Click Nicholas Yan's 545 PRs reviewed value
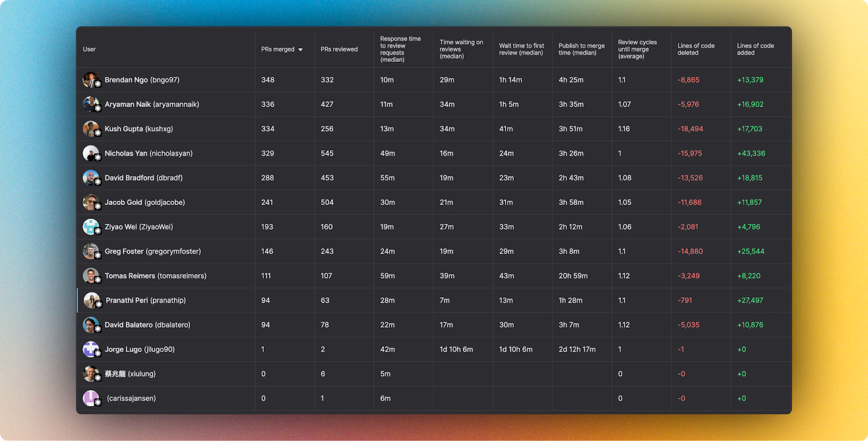 pos(327,154)
